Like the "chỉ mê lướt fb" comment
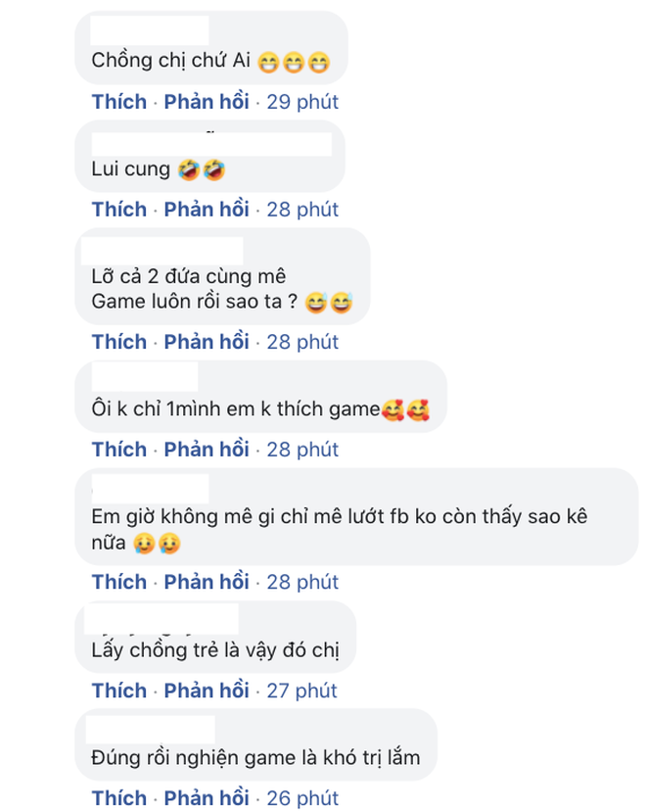646x812 pixels. pos(118,582)
